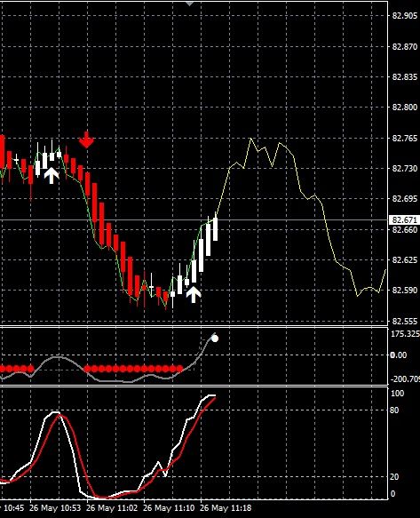420x518 pixels.
Task: Click the 82.695 price scale label
Action: (x=405, y=199)
